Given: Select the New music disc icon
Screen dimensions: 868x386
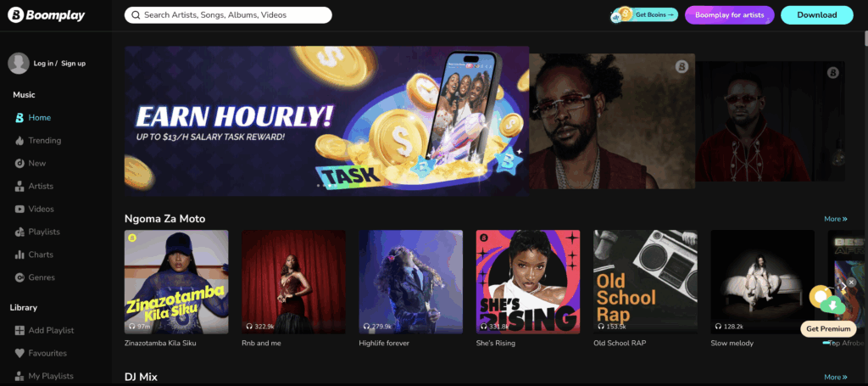Looking at the screenshot, I should 19,164.
